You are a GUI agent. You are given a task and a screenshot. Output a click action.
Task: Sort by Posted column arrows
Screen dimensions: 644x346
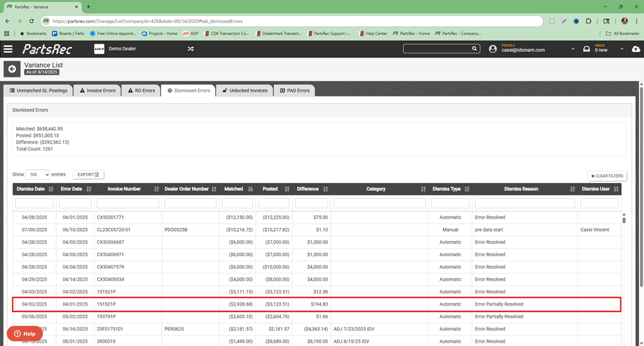[287, 190]
